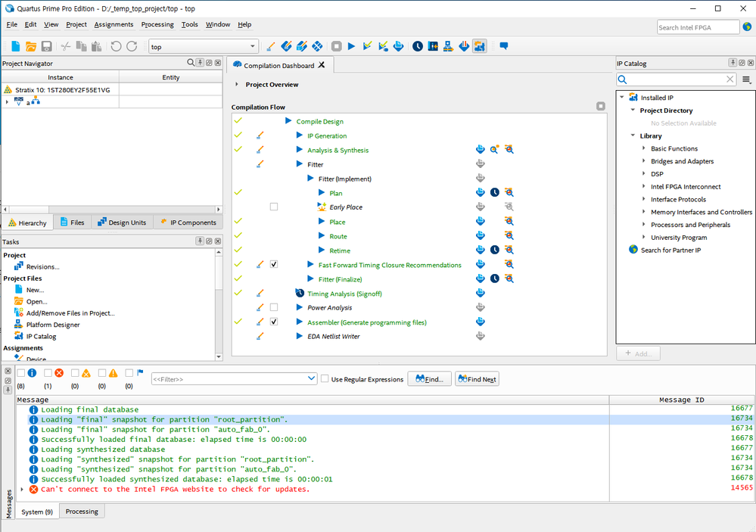This screenshot has width=756, height=532.
Task: Enable the Early Place checkbox
Action: click(274, 207)
